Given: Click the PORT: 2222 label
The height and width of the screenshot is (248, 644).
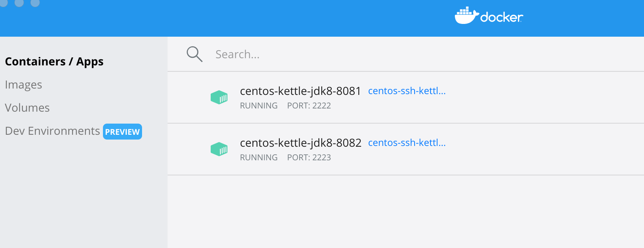Looking at the screenshot, I should tap(309, 106).
